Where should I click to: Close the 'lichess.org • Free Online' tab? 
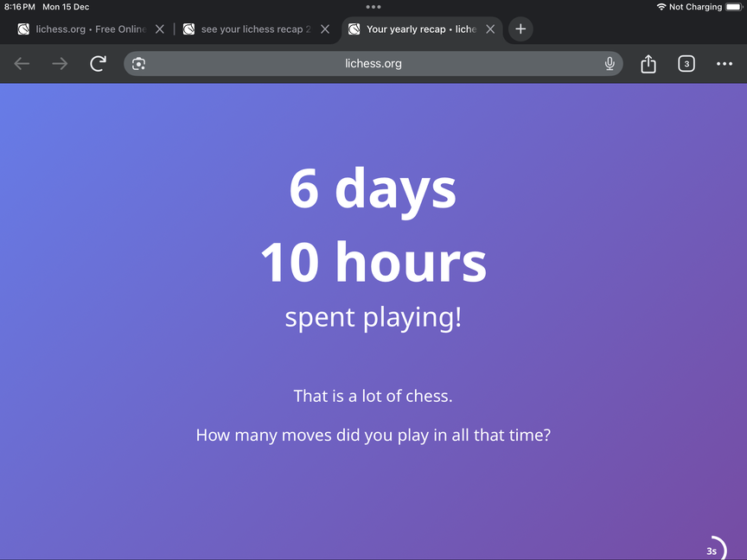point(159,29)
